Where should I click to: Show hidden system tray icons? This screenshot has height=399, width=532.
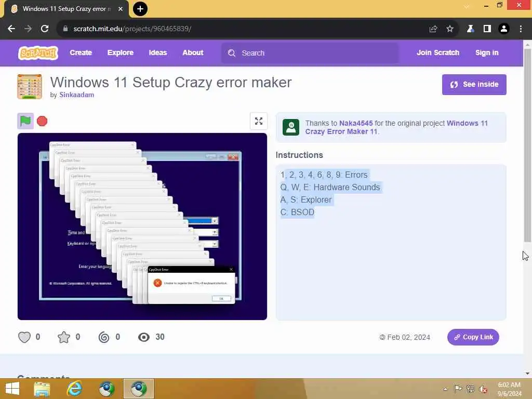click(x=445, y=389)
